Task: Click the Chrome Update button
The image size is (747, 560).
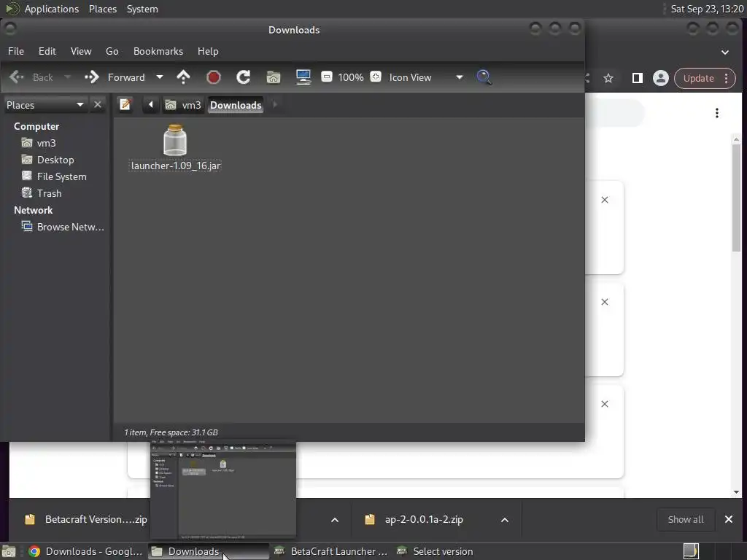Action: 705,78
